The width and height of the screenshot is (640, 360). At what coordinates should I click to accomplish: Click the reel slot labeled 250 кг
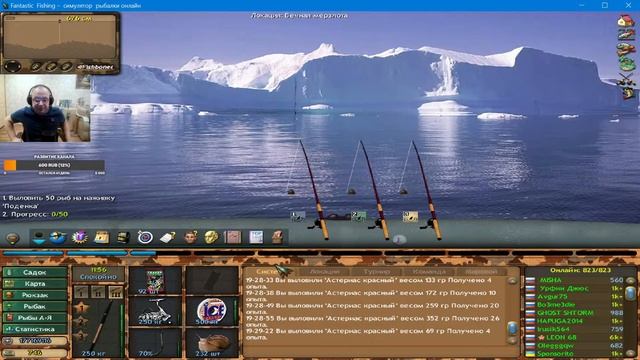[x=155, y=312]
